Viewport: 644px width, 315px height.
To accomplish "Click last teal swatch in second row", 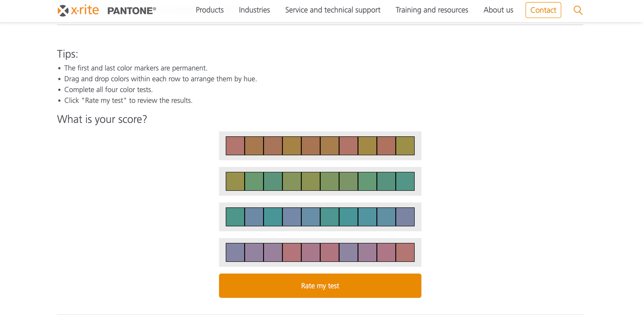I will coord(405,181).
